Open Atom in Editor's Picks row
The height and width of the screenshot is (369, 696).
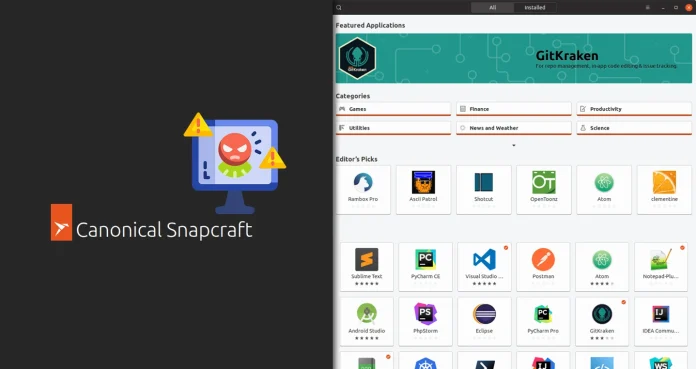click(604, 190)
